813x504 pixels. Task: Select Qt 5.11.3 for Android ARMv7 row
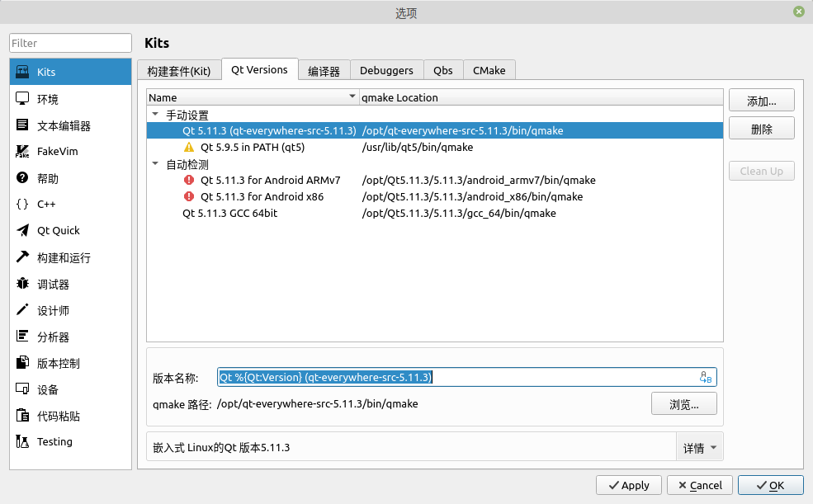coord(434,180)
